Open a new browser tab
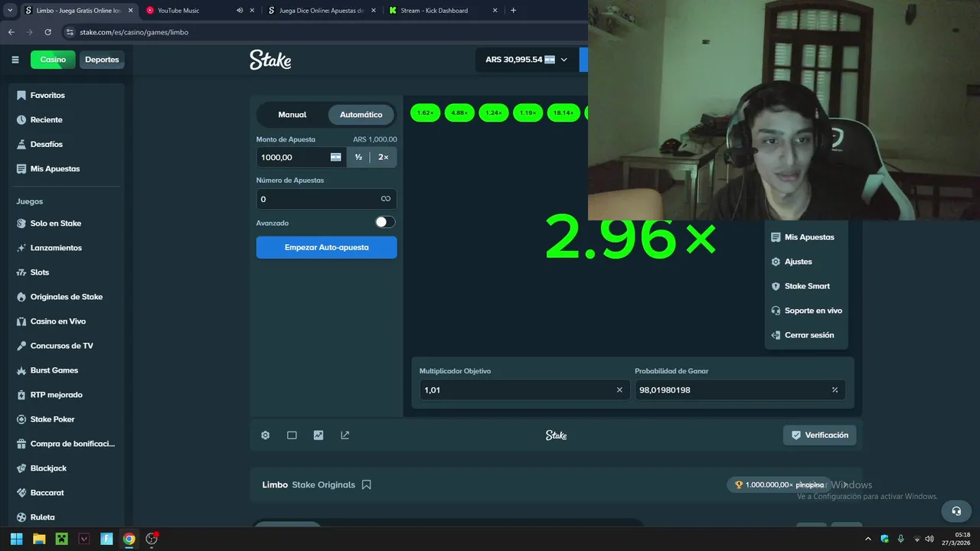Viewport: 980px width, 551px height. tap(513, 11)
